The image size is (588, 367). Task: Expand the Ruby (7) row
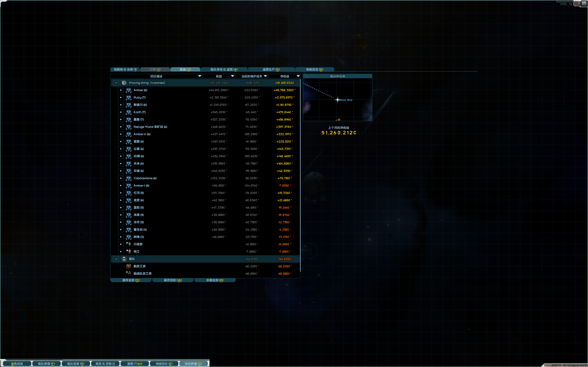coord(121,97)
